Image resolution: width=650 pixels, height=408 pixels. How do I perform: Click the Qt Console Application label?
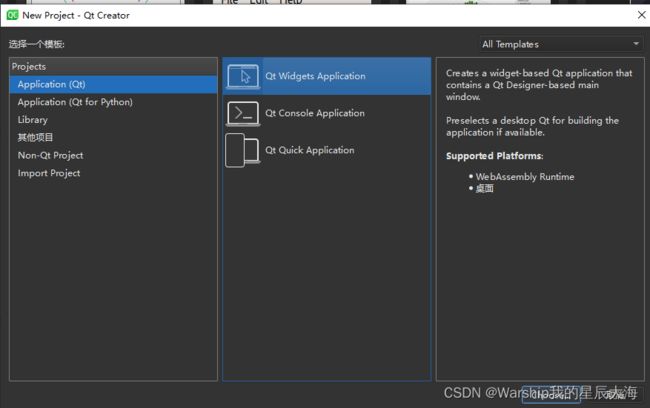pos(315,113)
